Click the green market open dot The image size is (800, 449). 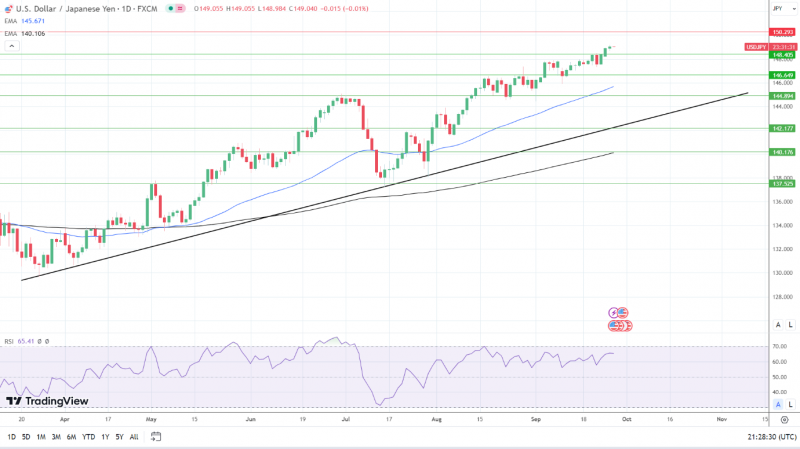coord(170,9)
